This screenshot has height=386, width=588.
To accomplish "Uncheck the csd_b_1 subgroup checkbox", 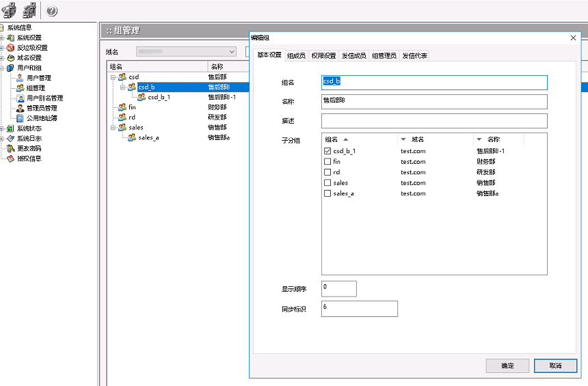I will 327,151.
